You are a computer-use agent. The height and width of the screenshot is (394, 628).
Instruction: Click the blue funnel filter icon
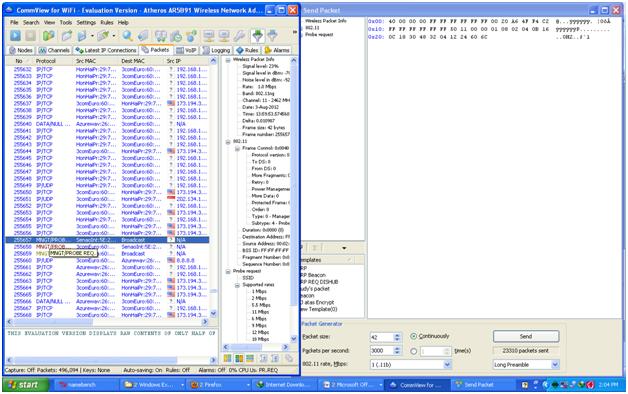point(273,36)
